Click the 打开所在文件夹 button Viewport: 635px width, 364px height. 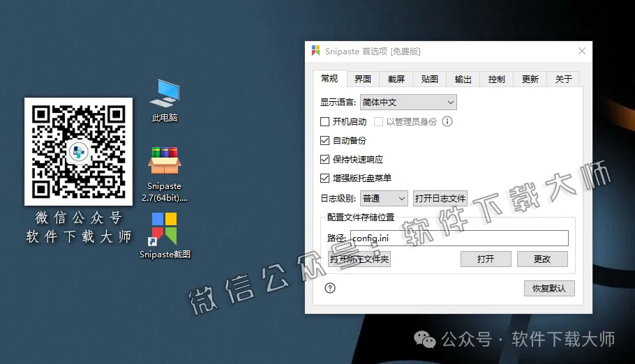click(x=359, y=259)
